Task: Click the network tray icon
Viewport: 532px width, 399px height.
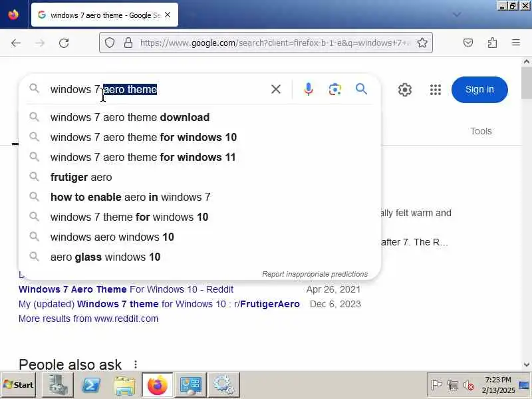Action: tap(453, 385)
